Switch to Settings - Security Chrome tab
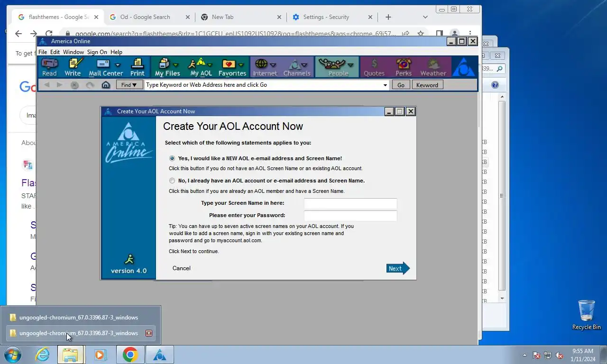 (332, 17)
